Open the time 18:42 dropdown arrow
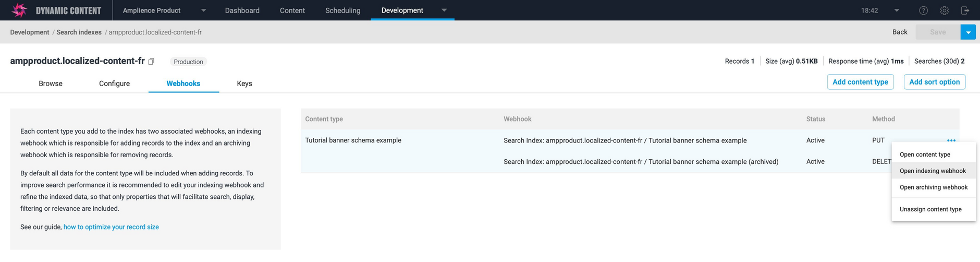This screenshot has width=980, height=262. tap(897, 10)
